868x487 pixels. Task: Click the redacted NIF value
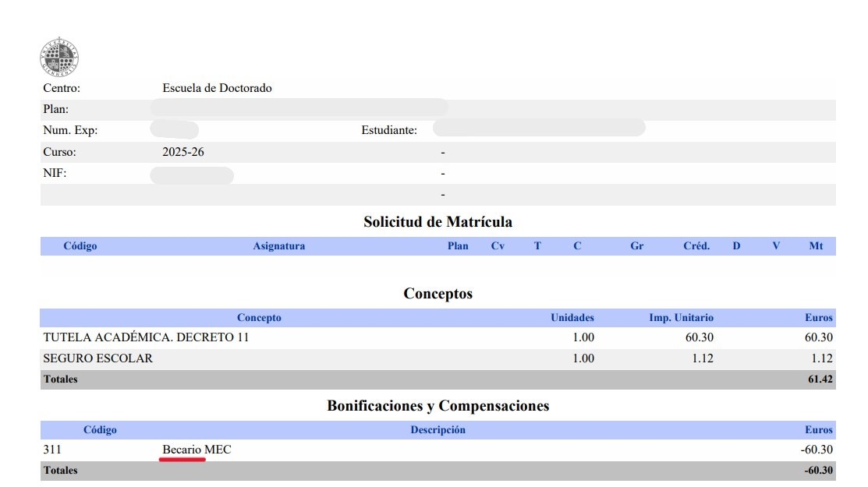point(192,175)
